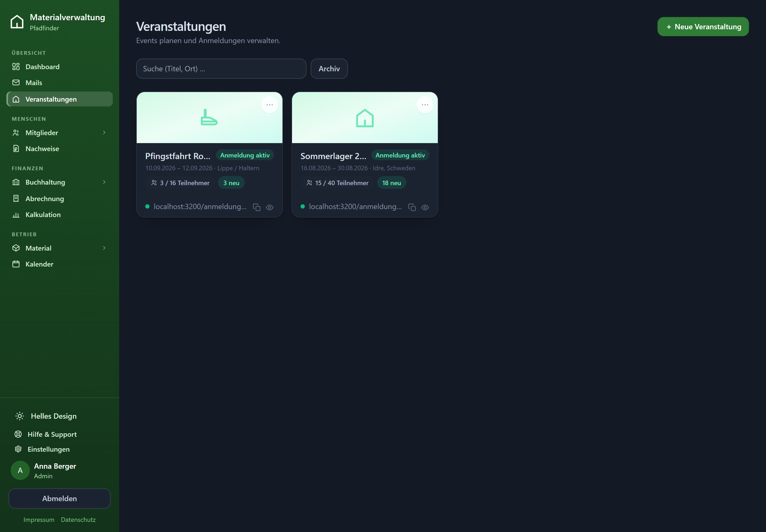Click the boat icon on Pfingstfahrt card
This screenshot has width=766, height=532.
[209, 117]
